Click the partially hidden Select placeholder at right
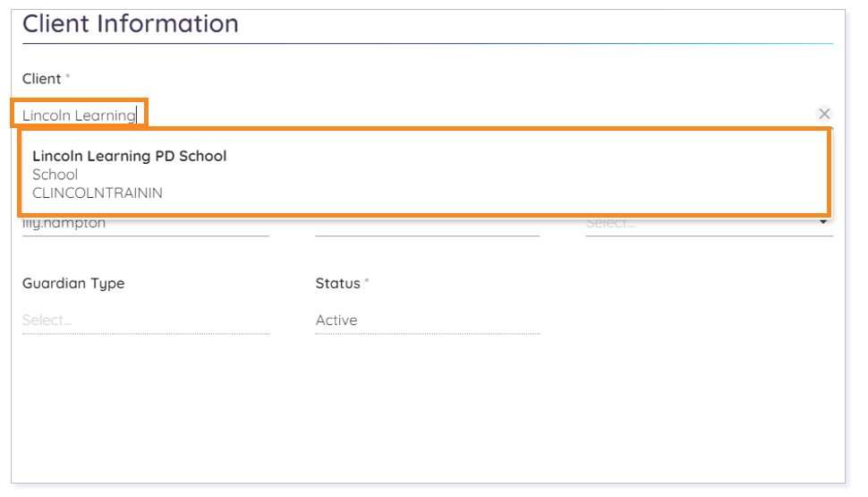The width and height of the screenshot is (868, 497). pyautogui.click(x=610, y=223)
